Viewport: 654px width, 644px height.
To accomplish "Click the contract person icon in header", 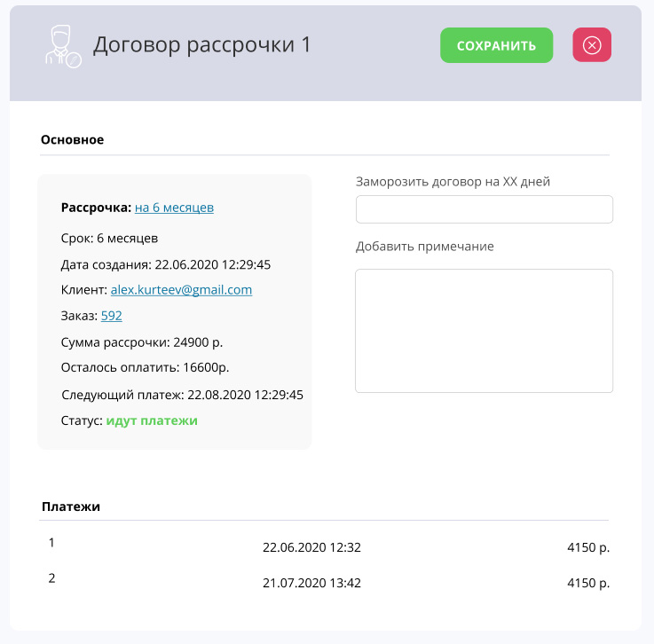I will [63, 46].
